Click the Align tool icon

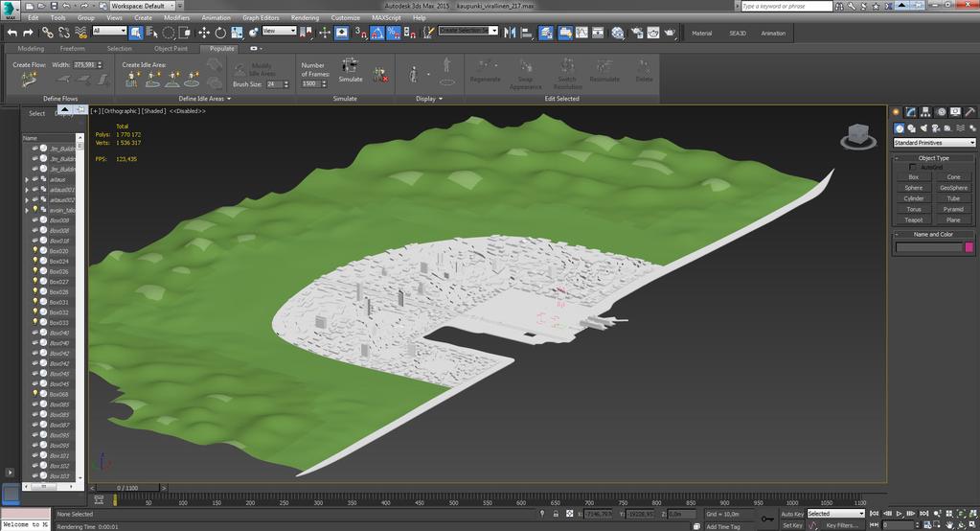click(526, 33)
